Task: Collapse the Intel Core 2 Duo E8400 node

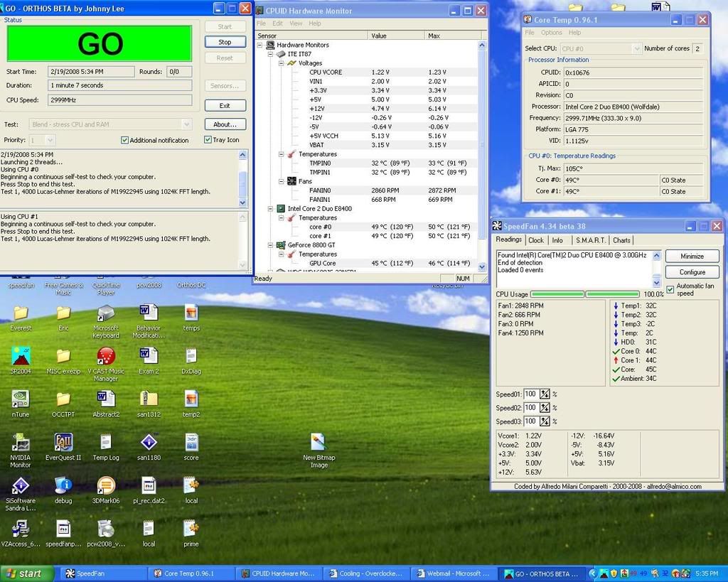Action: coord(270,209)
